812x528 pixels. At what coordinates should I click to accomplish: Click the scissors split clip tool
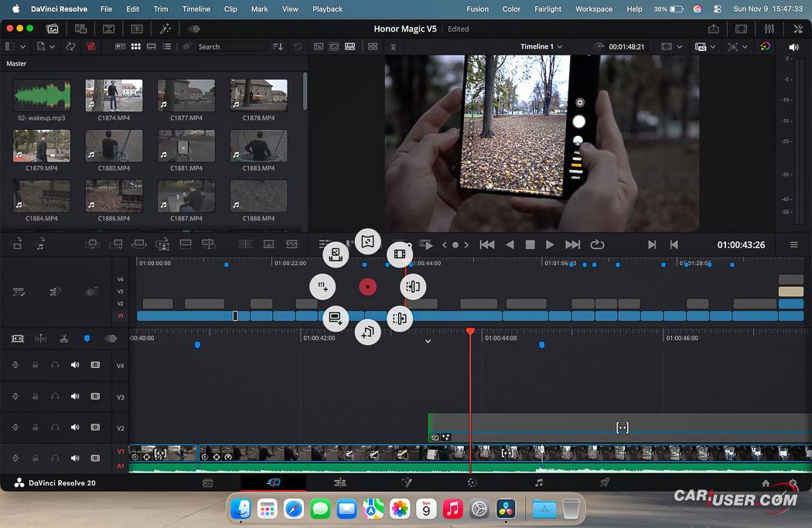click(63, 339)
